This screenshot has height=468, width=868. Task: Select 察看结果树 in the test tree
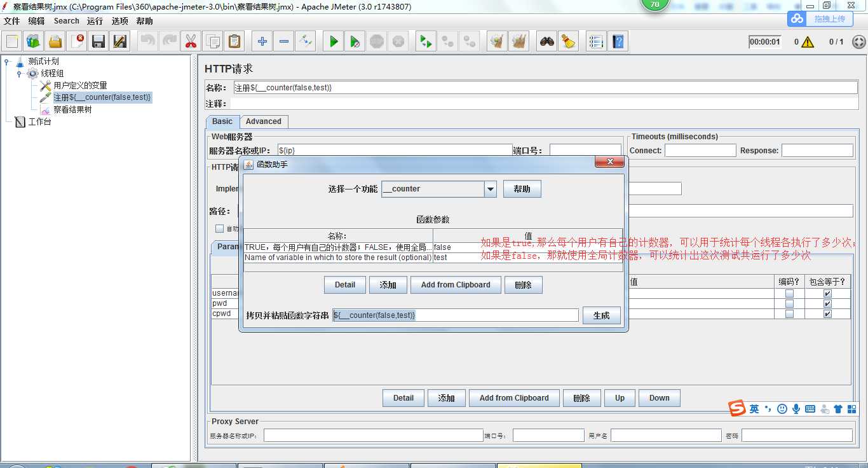point(72,109)
